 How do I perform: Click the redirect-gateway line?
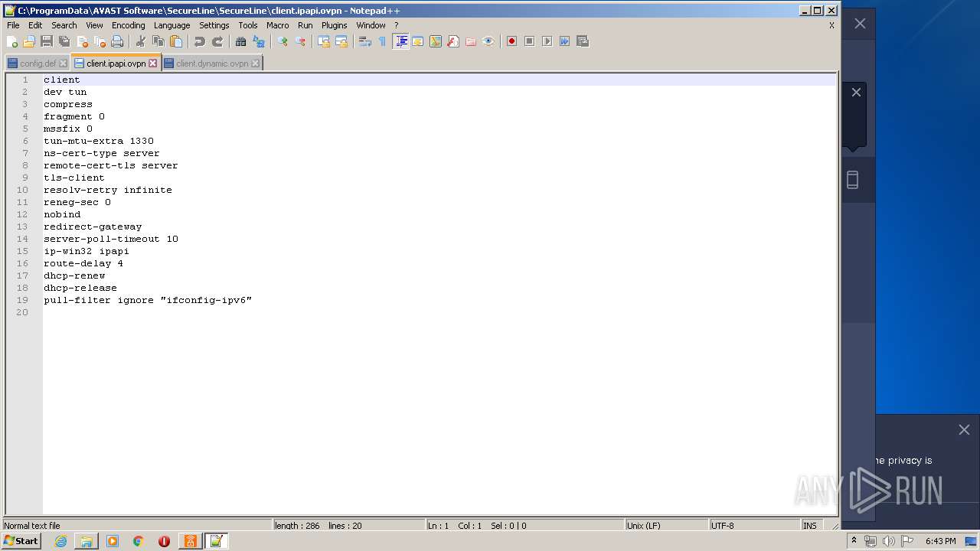(x=93, y=227)
